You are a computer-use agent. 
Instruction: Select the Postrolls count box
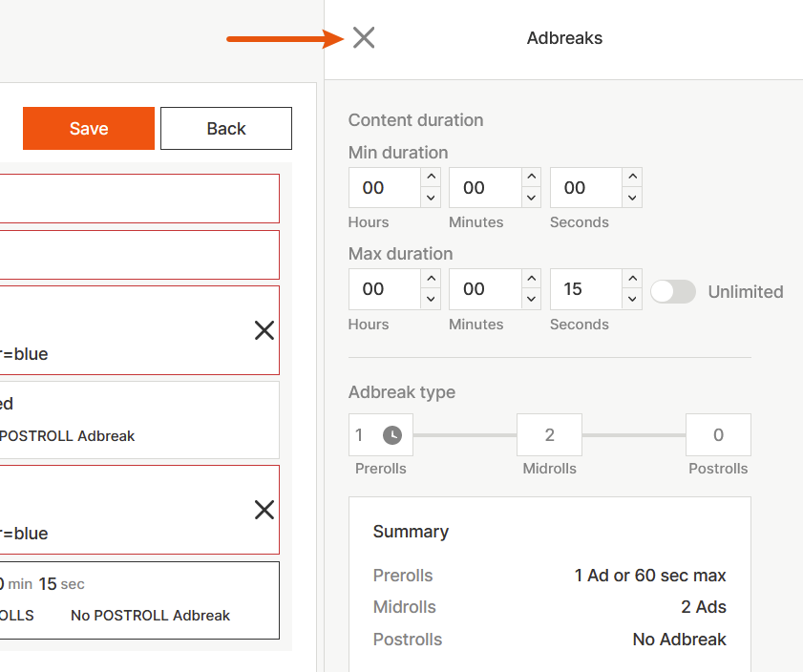(x=718, y=435)
